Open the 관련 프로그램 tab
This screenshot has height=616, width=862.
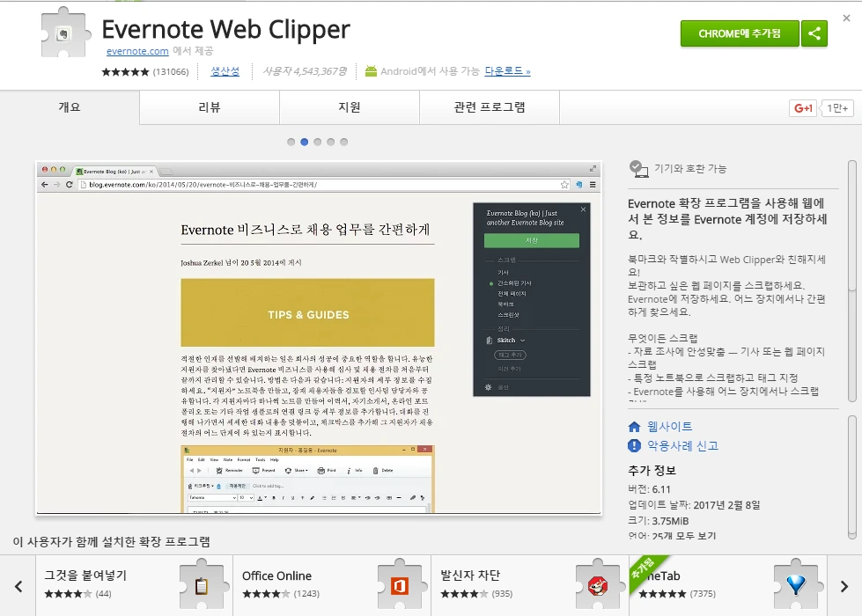[490, 107]
